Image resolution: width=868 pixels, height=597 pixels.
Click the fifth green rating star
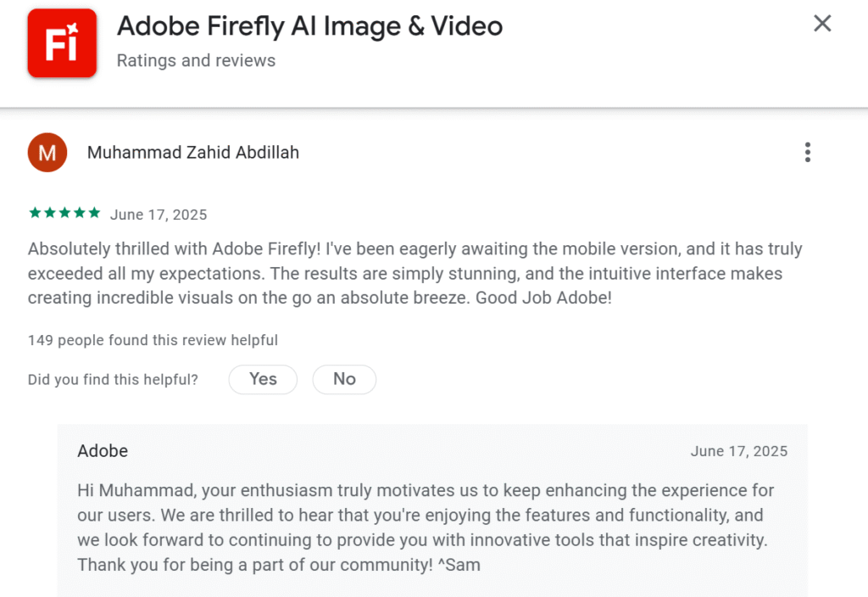point(95,213)
